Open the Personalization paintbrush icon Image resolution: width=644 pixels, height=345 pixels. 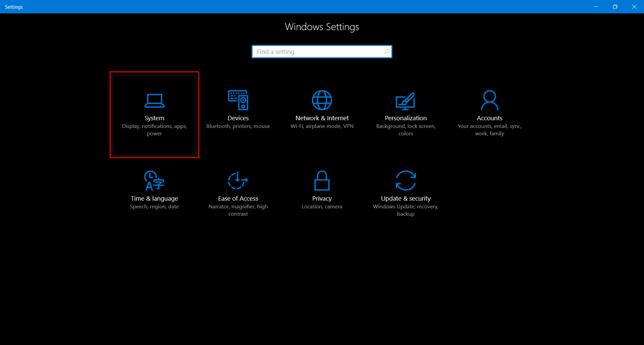point(405,101)
